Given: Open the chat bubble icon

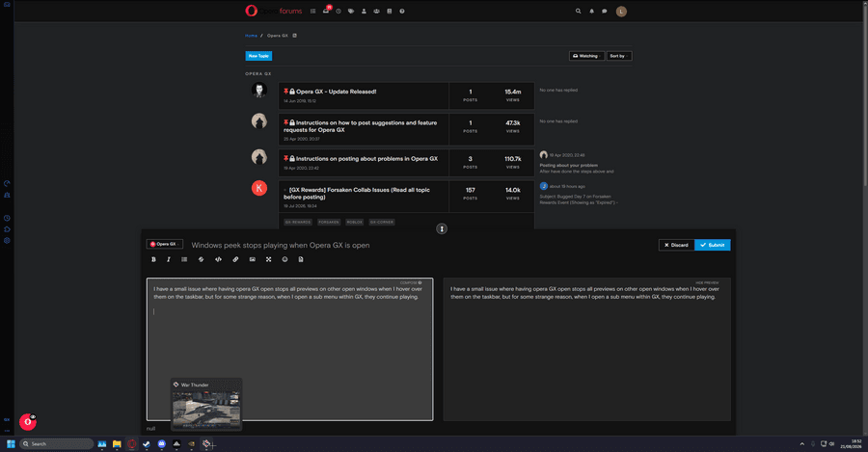Looking at the screenshot, I should pos(605,11).
